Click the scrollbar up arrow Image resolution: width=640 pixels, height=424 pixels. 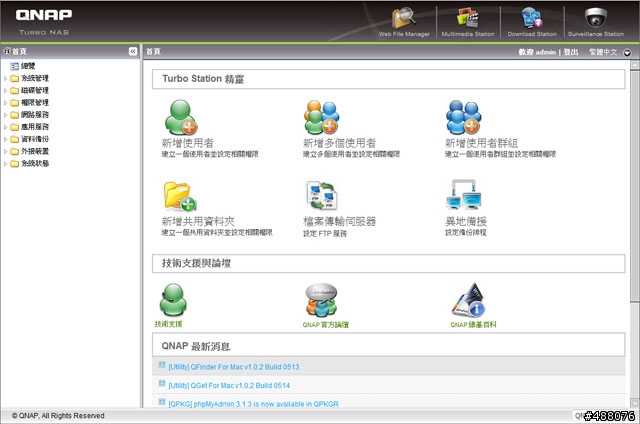634,65
